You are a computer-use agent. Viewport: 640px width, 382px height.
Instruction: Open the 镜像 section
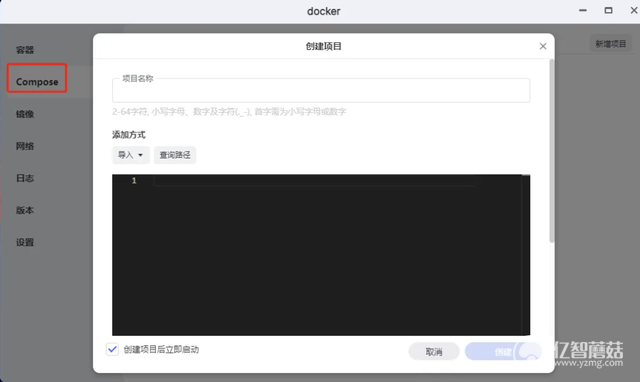[x=25, y=114]
